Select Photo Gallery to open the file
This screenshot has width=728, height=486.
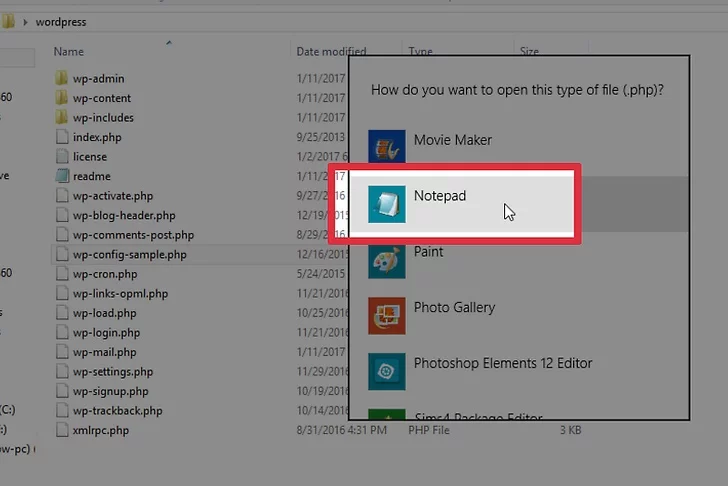(454, 308)
